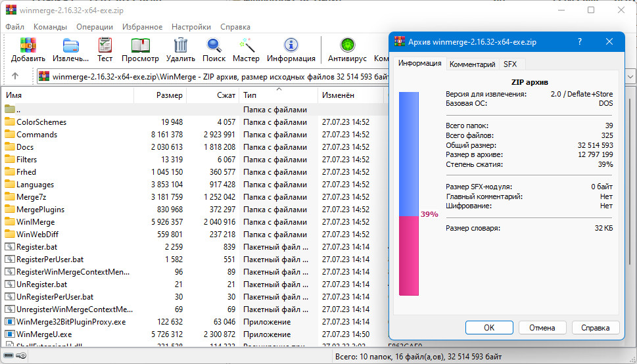Open the Команды menu

[x=50, y=27]
